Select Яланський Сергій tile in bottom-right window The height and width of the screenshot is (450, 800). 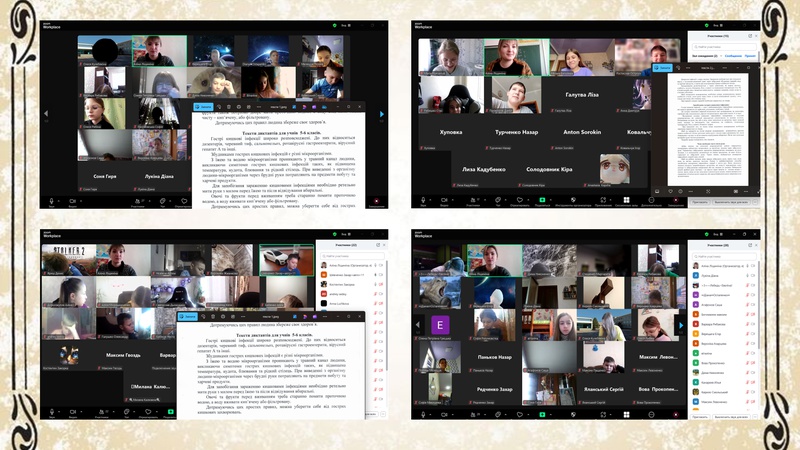[604, 389]
